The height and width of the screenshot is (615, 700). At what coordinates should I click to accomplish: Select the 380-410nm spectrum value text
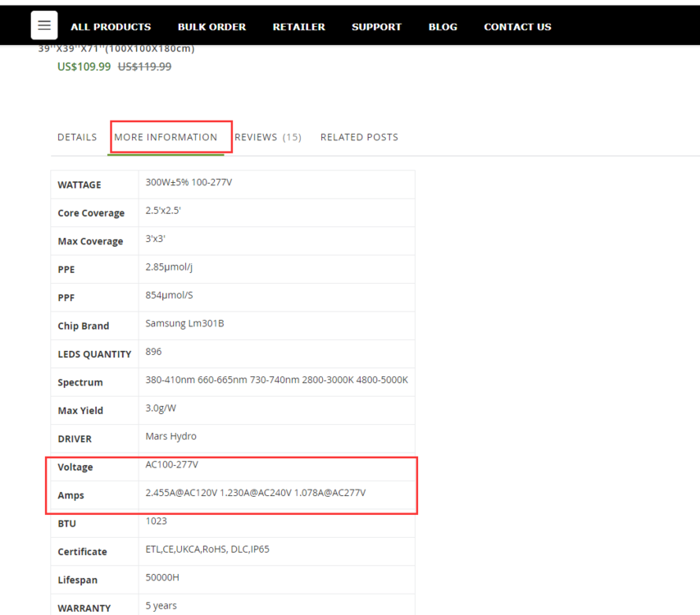click(x=276, y=380)
